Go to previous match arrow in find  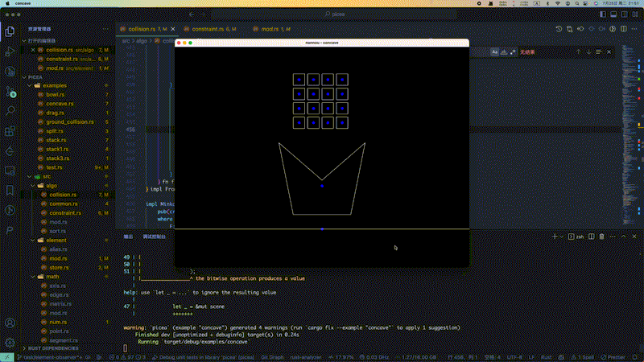click(x=577, y=51)
